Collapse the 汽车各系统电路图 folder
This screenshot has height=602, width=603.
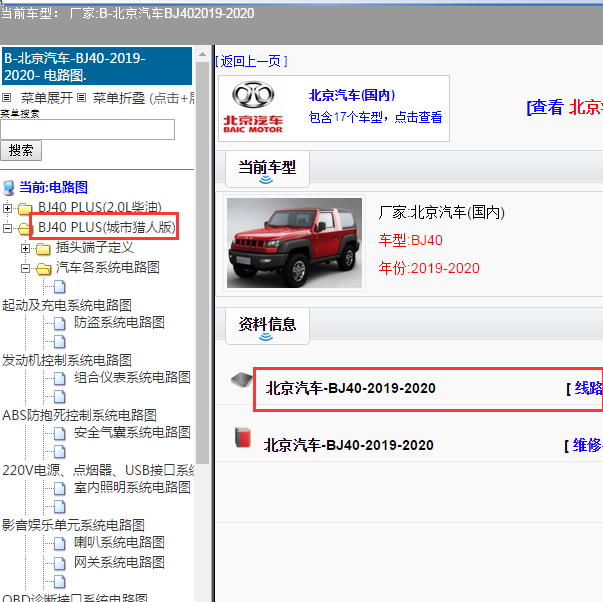point(25,268)
